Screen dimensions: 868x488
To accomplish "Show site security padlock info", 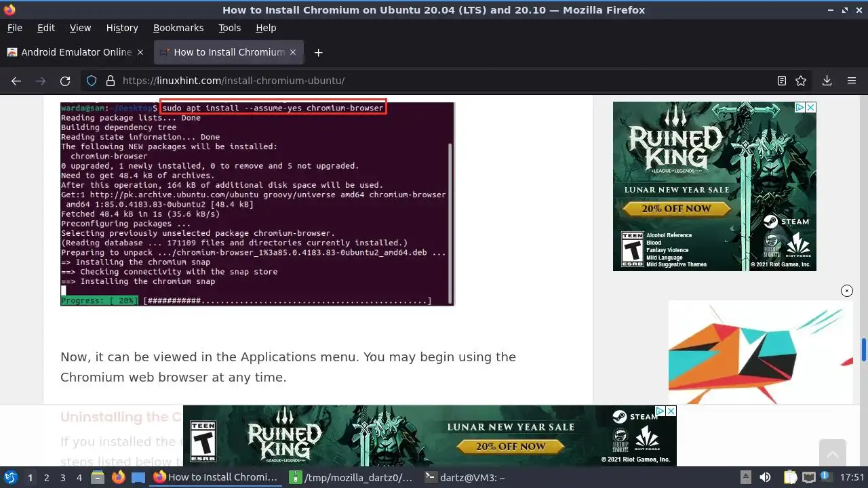I will pos(110,81).
